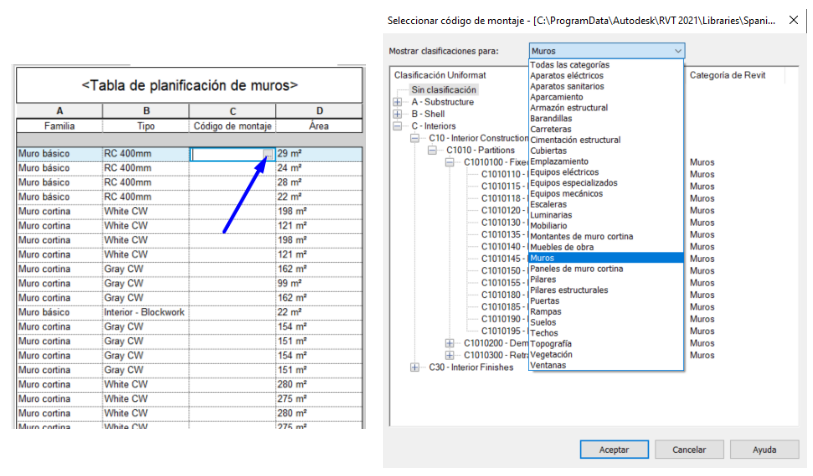The width and height of the screenshot is (813, 476).
Task: Choose Vegetación in the dropdown list
Action: pyautogui.click(x=606, y=355)
